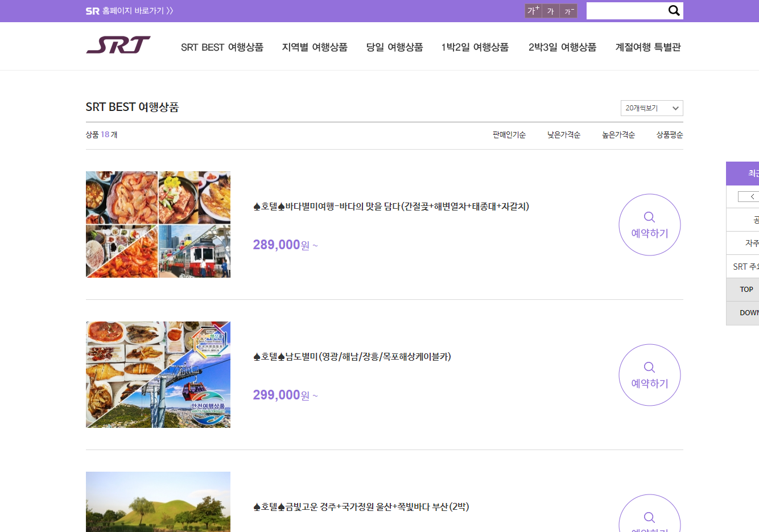
Task: Open title ♠호텔♠바다별미여행-바다의 맛을 담다
Action: tap(391, 207)
